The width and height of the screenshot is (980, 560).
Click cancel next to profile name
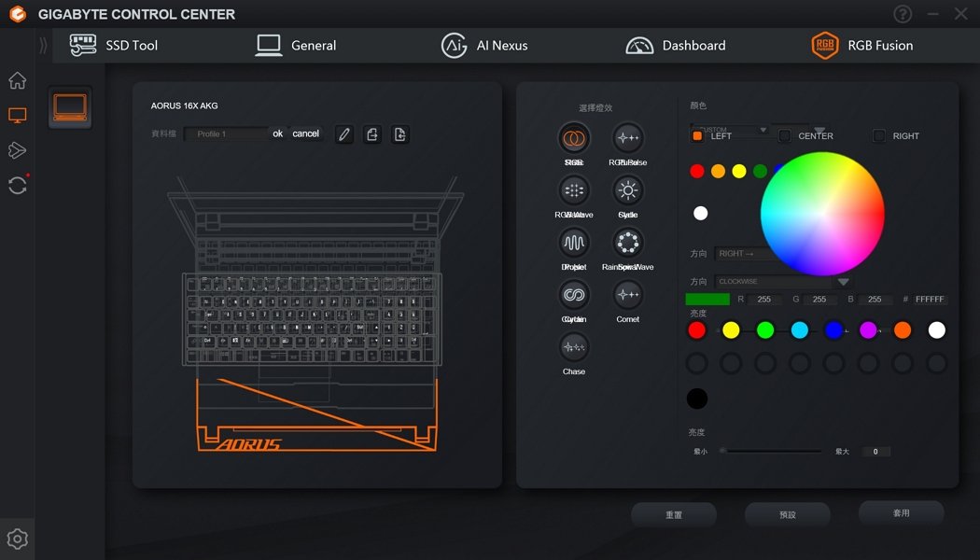[305, 133]
